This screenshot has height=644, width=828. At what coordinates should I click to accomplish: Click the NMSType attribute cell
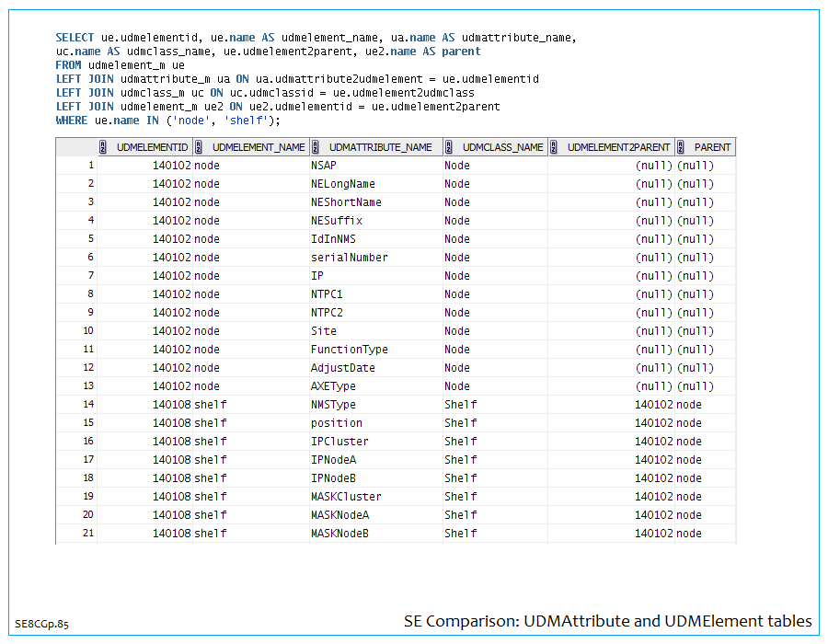click(x=333, y=405)
